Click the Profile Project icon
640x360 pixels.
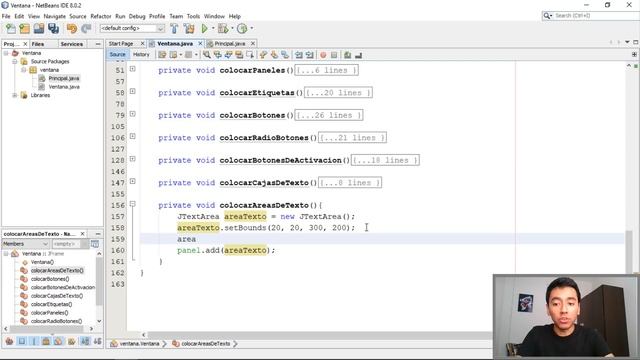coord(242,29)
